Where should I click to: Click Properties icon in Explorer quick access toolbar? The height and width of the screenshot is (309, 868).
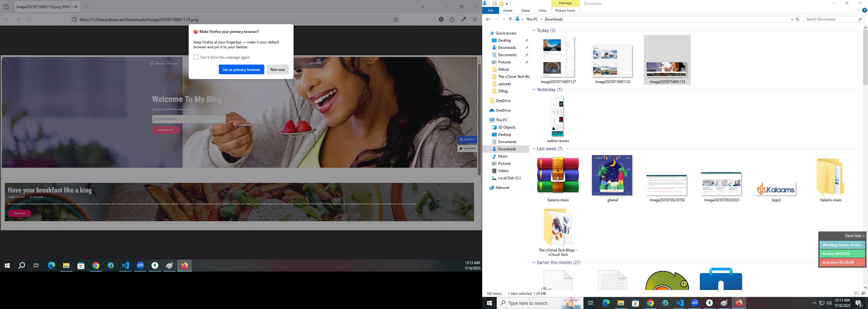click(x=494, y=3)
